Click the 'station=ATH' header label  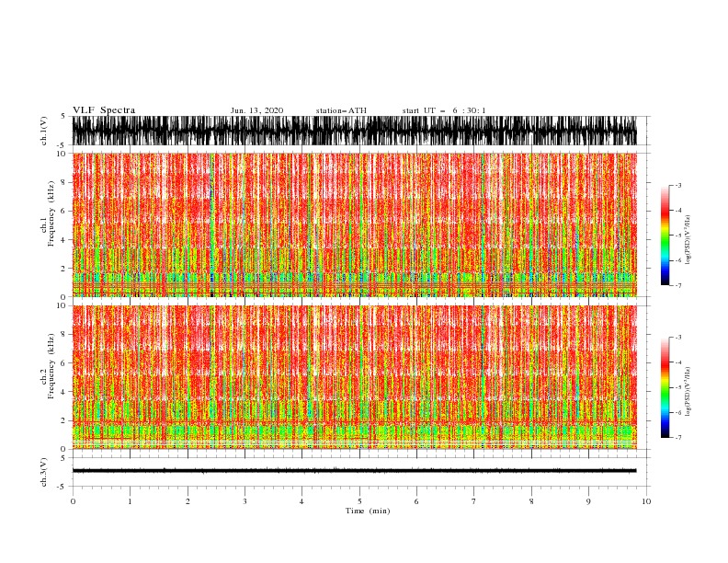(341, 110)
